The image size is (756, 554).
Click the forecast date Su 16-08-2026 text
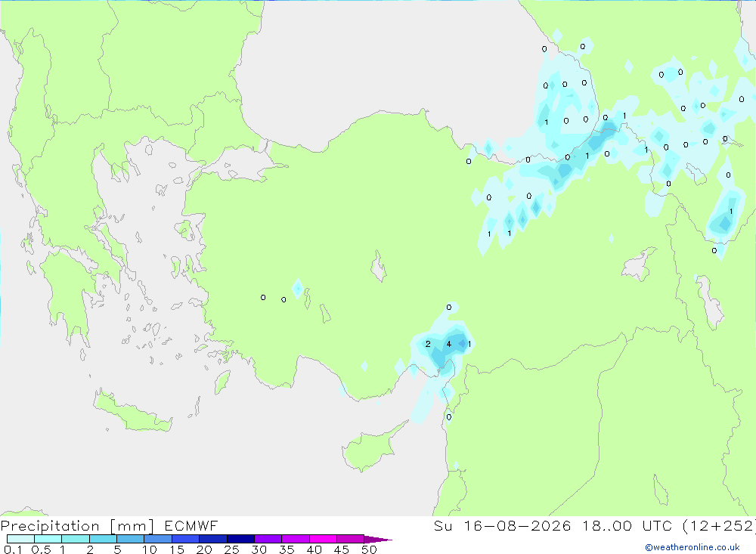(502, 525)
